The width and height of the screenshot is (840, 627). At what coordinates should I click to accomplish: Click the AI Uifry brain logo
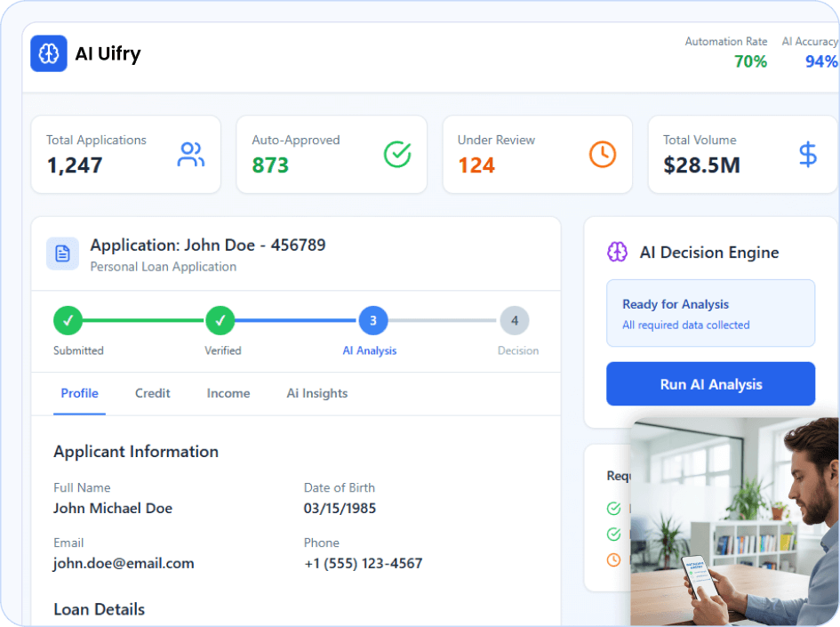[x=48, y=53]
